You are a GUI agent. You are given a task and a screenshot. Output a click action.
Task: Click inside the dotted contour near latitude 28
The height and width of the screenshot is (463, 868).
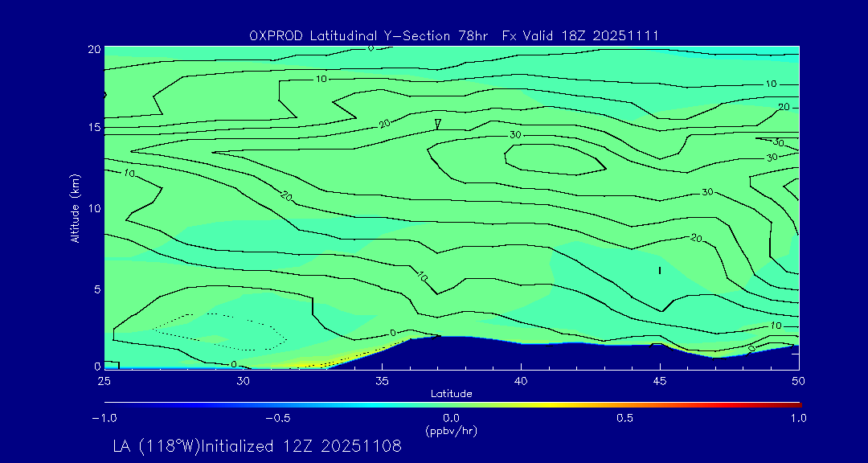(217, 330)
